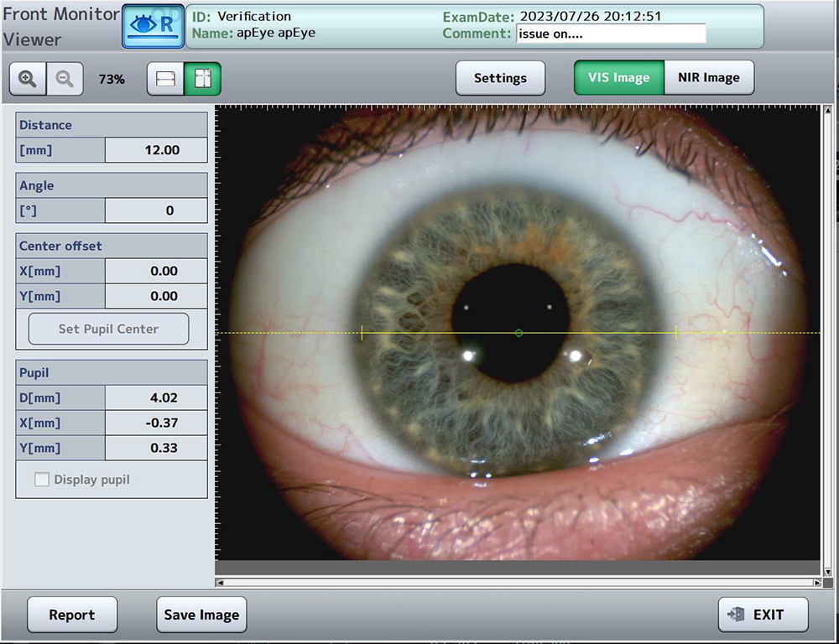Enable the Display pupil checkbox

(x=41, y=480)
